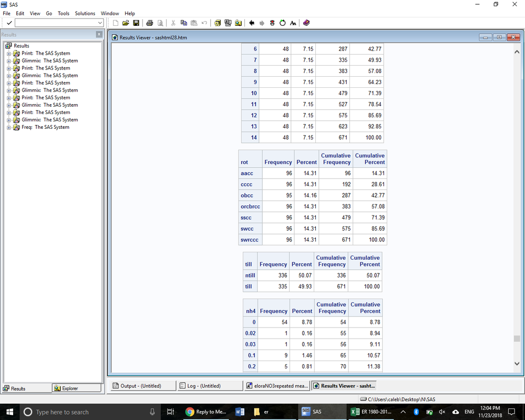
Task: Click scroll down arrow in Results Viewer
Action: point(517,363)
